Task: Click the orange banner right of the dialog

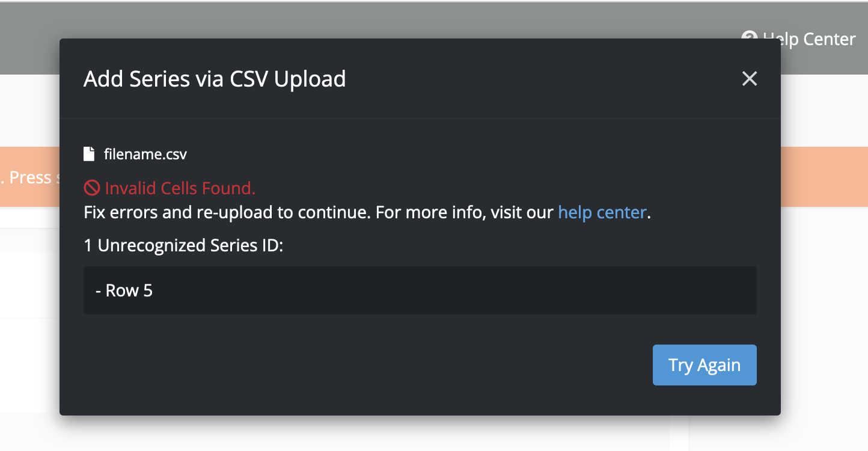Action: (824, 177)
